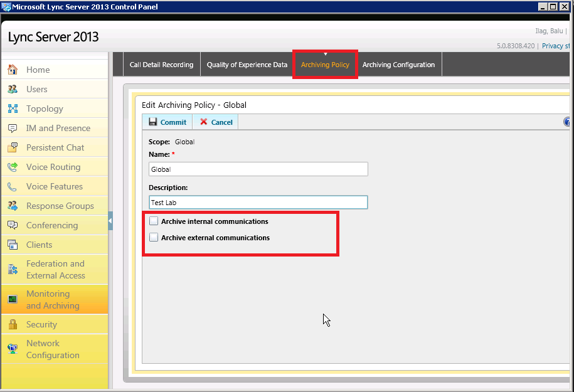Go to Topology section
The width and height of the screenshot is (574, 392).
click(x=55, y=109)
